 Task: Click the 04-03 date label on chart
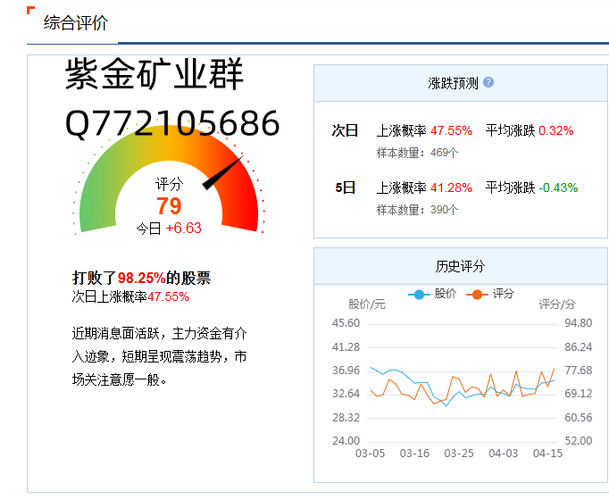(x=503, y=453)
